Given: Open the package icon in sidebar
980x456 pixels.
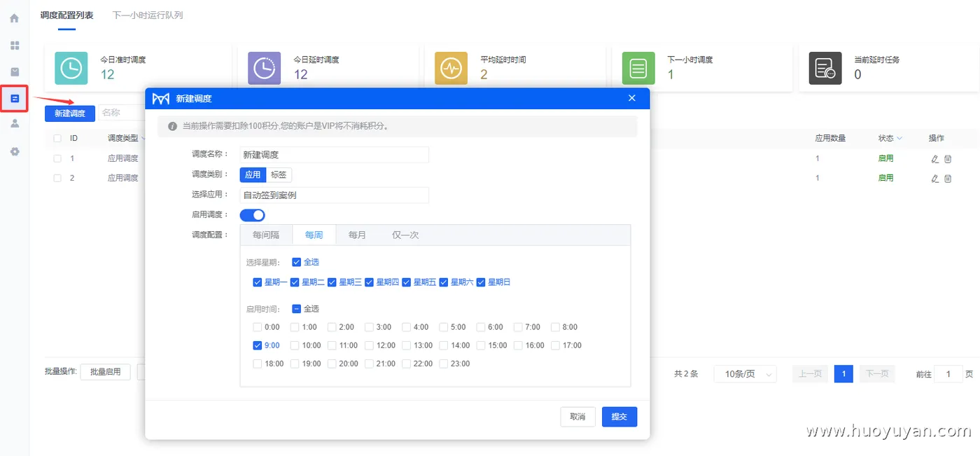Looking at the screenshot, I should click(14, 71).
